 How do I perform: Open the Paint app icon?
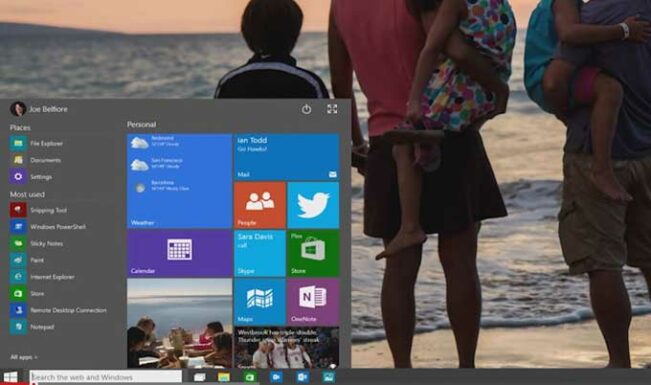18,260
